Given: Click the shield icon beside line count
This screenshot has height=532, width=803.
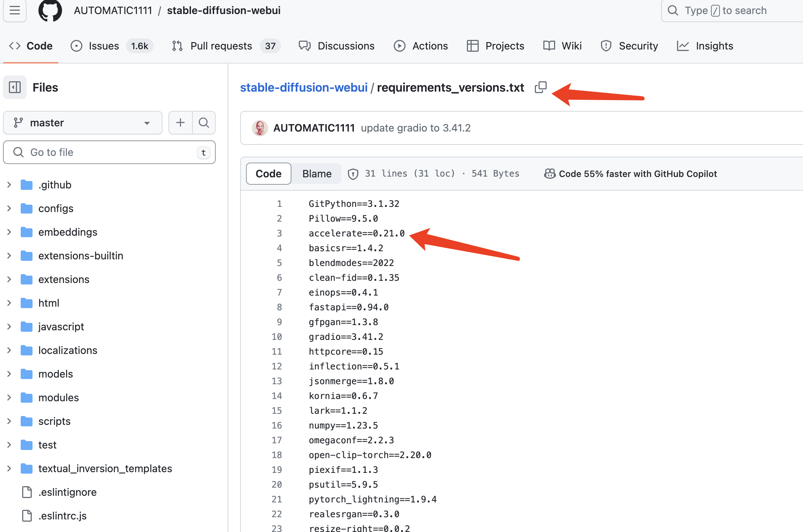Looking at the screenshot, I should tap(353, 174).
